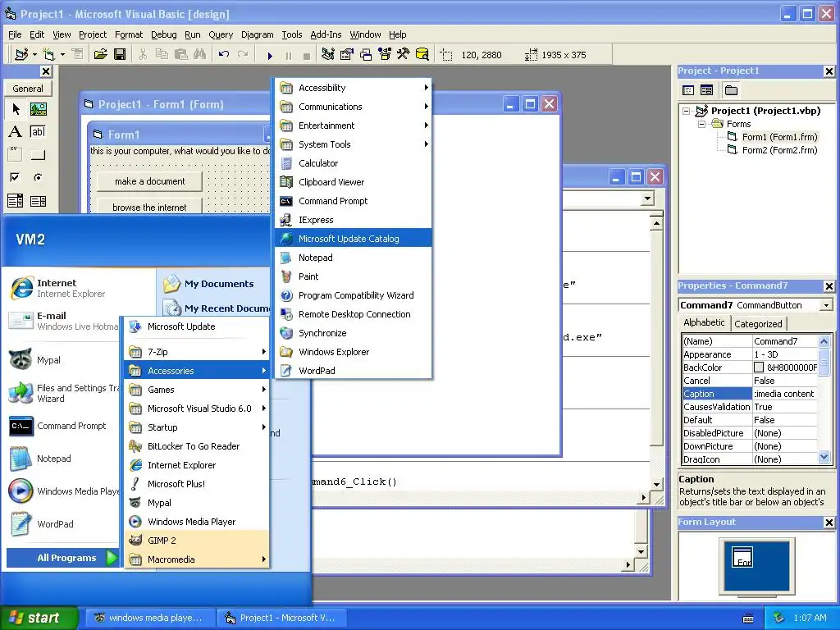Viewport: 840px width, 630px height.
Task: Open Microsoft Visual Studio 6.0 submenu
Action: click(197, 409)
